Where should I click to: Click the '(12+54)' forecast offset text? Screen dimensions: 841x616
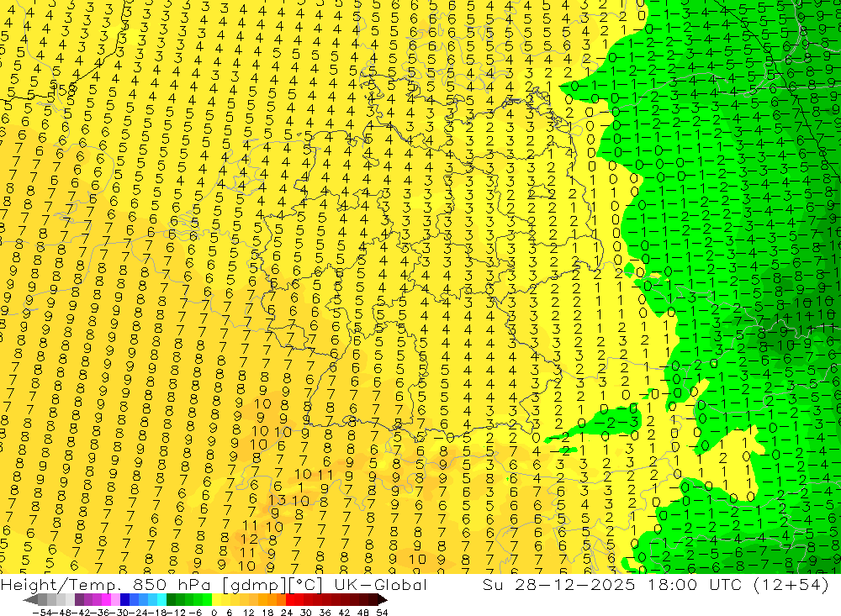(791, 585)
